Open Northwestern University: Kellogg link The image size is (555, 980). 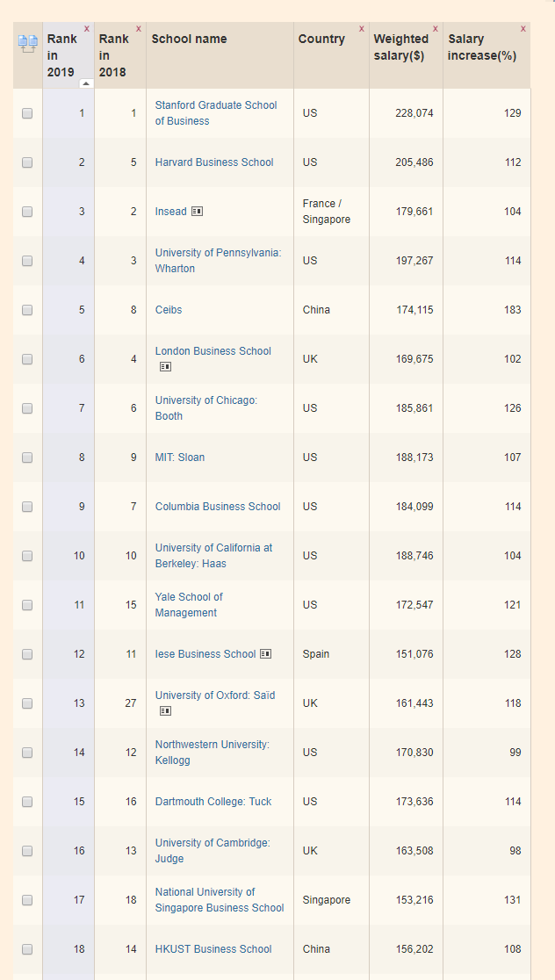pyautogui.click(x=213, y=753)
